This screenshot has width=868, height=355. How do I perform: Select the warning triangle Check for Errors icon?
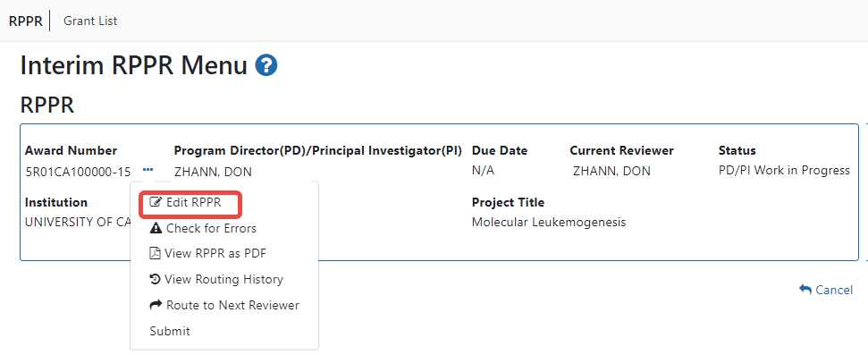point(156,228)
